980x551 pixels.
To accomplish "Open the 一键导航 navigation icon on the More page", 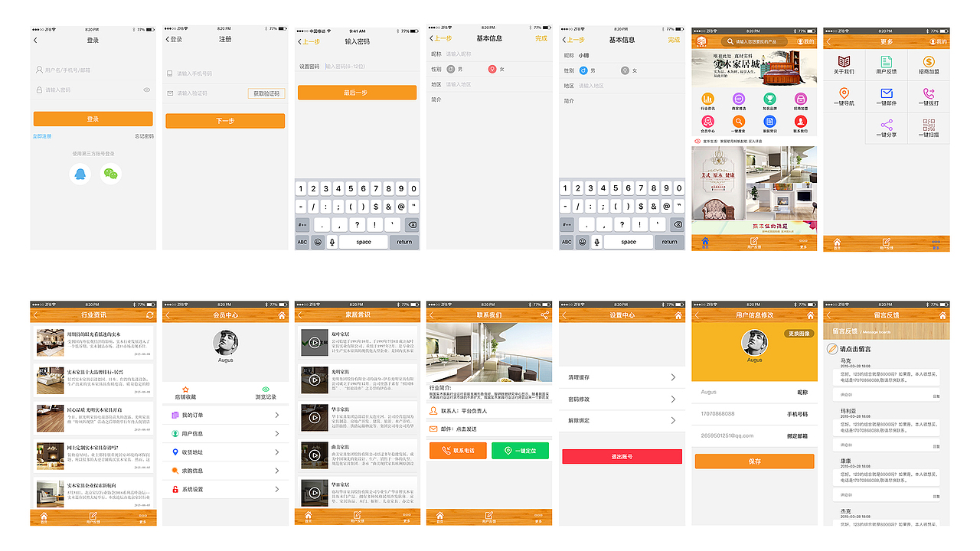I will [x=844, y=93].
